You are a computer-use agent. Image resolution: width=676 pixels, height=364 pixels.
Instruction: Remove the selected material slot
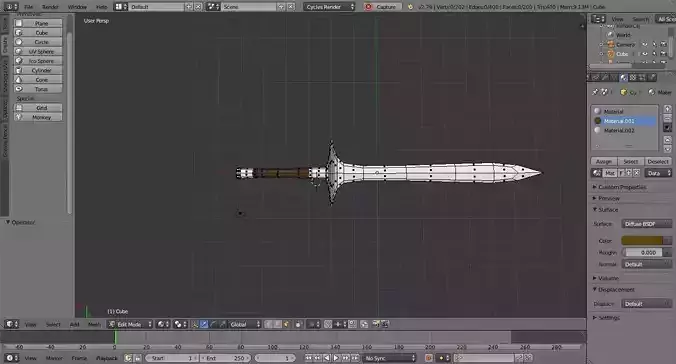tap(667, 118)
